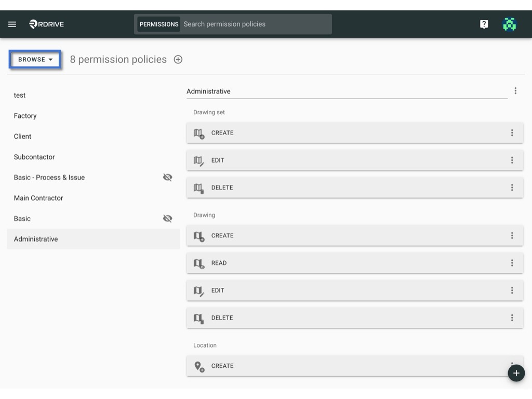Screen dimensions: 532x399
Task: Open menu for Drawing DELETE row
Action: tap(512, 317)
